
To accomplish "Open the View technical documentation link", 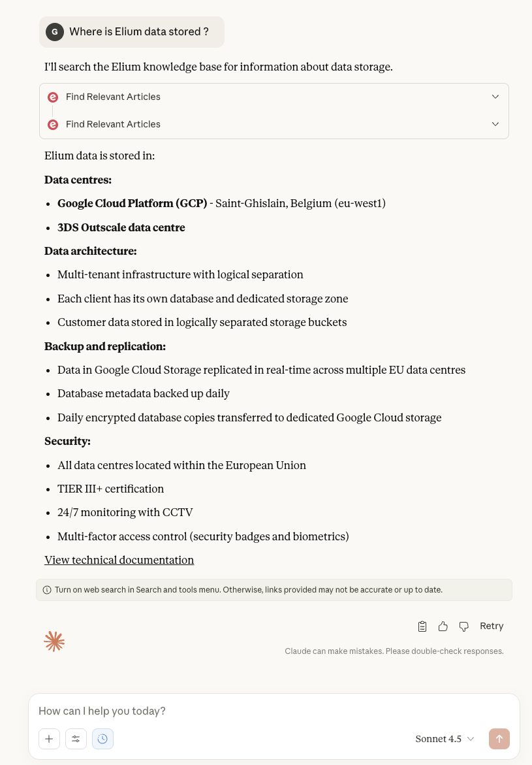I will tap(119, 560).
